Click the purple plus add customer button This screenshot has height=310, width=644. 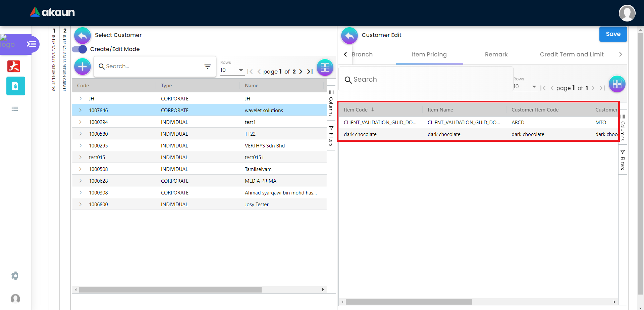[x=82, y=67]
